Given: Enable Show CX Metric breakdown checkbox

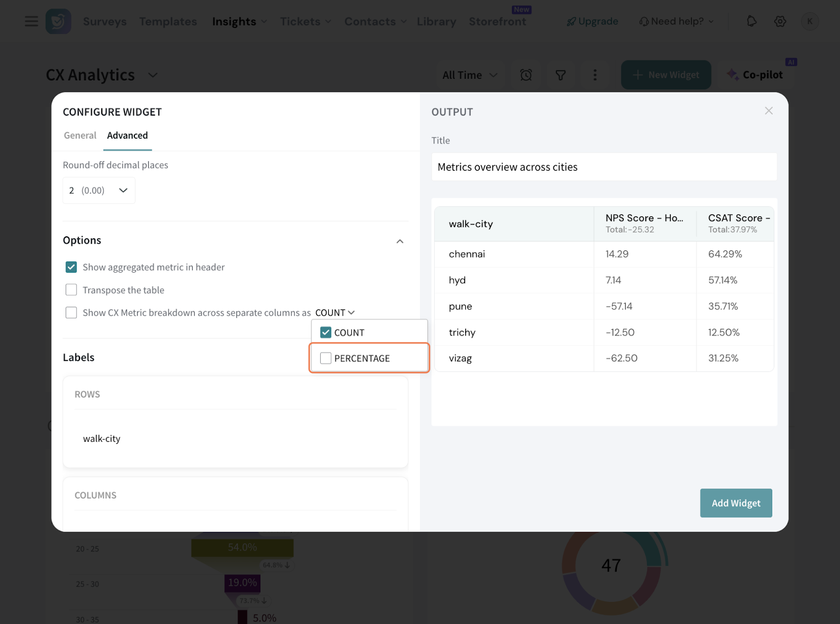Looking at the screenshot, I should click(71, 313).
